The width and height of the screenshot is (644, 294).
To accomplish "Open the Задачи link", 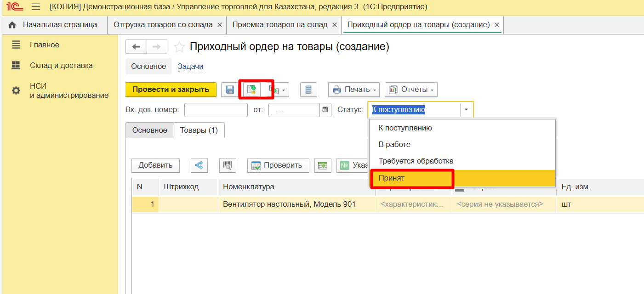I will 190,66.
